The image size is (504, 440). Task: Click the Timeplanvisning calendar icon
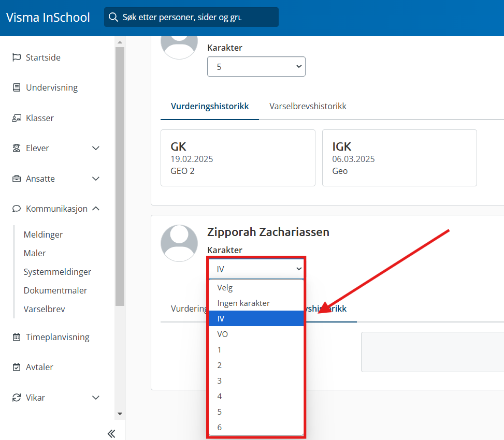[x=17, y=337]
